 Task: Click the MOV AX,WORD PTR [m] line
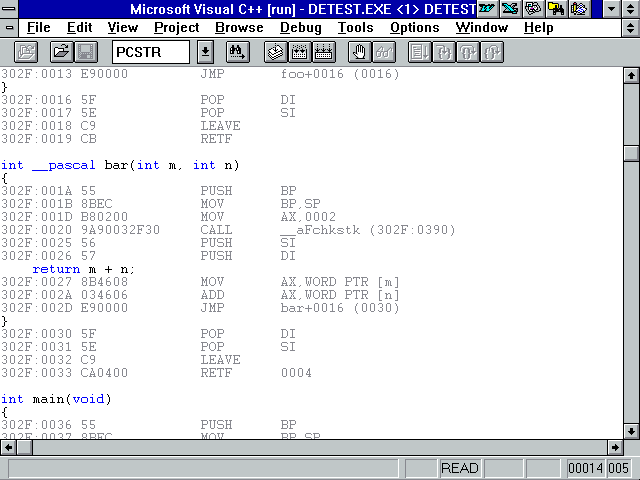pyautogui.click(x=200, y=282)
